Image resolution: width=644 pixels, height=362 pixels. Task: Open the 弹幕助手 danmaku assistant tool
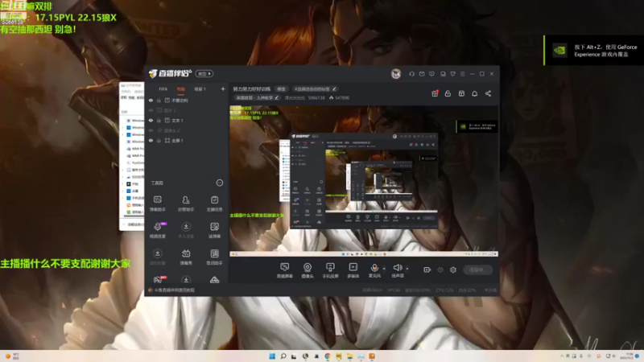(157, 204)
